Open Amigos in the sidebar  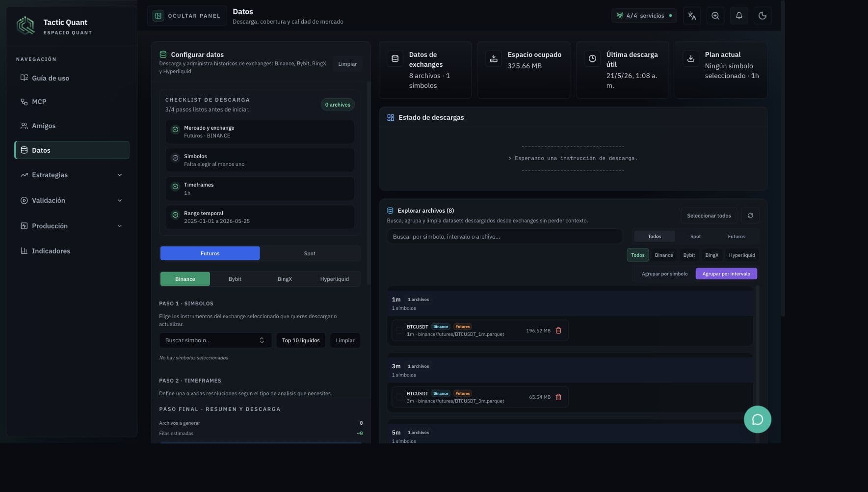pos(72,126)
